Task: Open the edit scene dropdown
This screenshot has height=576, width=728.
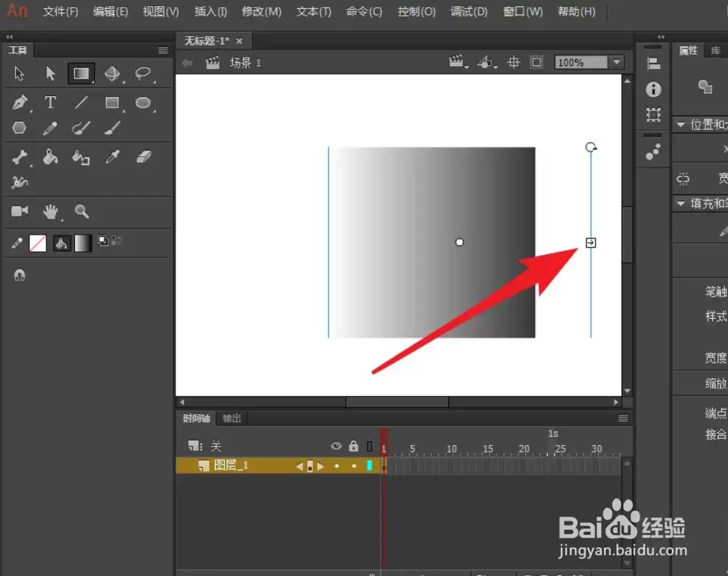Action: [457, 62]
